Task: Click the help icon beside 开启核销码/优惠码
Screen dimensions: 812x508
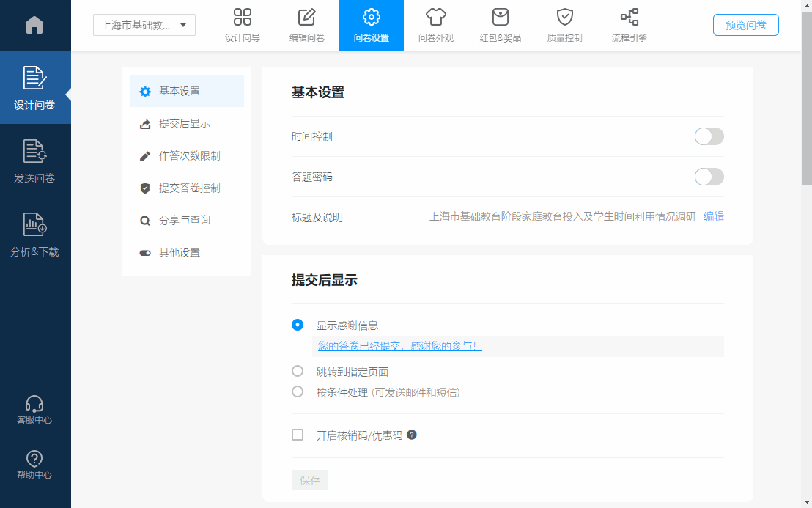Action: pos(412,435)
